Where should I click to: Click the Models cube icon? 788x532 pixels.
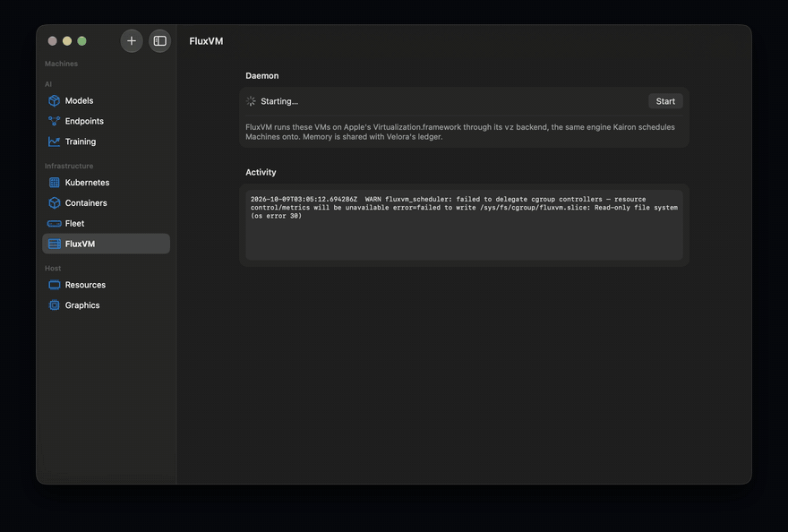pos(54,100)
